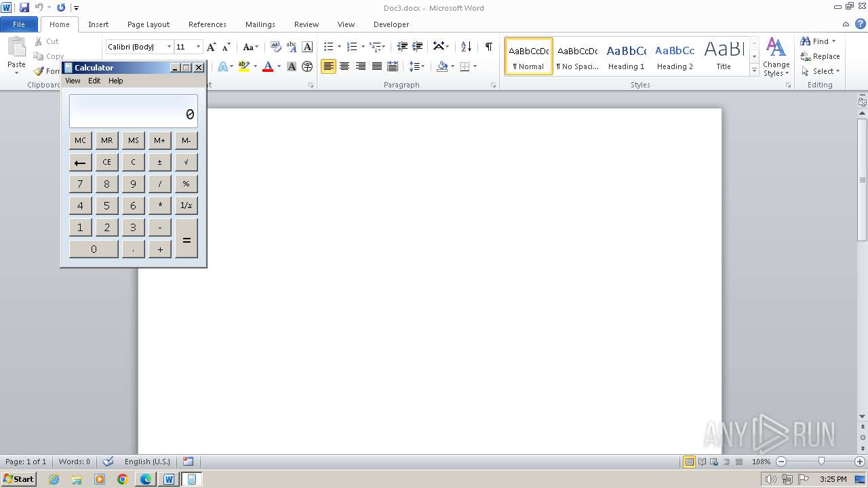The height and width of the screenshot is (488, 868).
Task: Click the Start button on taskbar
Action: [19, 479]
